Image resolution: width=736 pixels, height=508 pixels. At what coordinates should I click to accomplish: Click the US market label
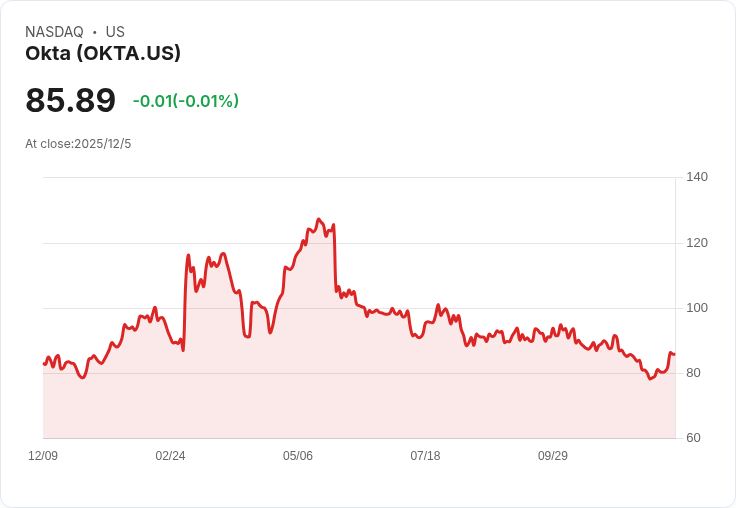[x=115, y=32]
